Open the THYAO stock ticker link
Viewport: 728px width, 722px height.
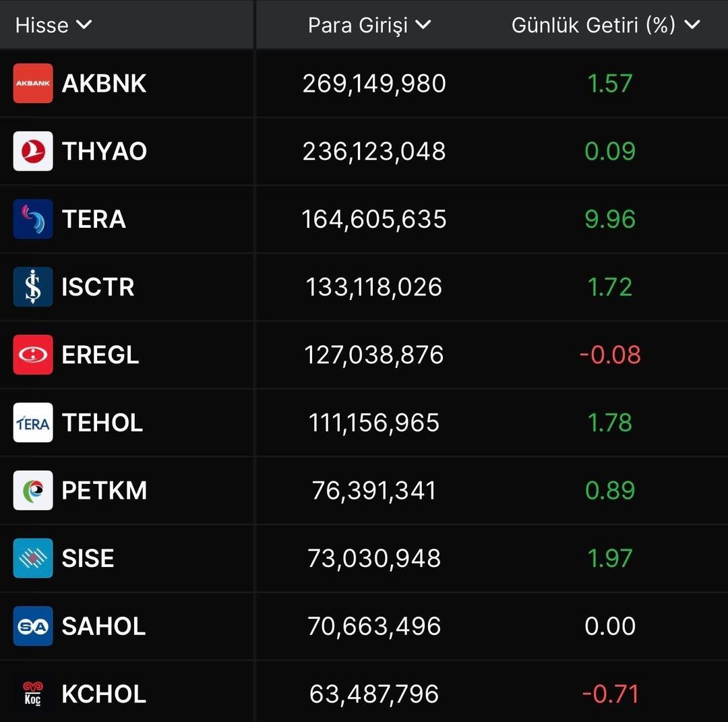[x=104, y=151]
